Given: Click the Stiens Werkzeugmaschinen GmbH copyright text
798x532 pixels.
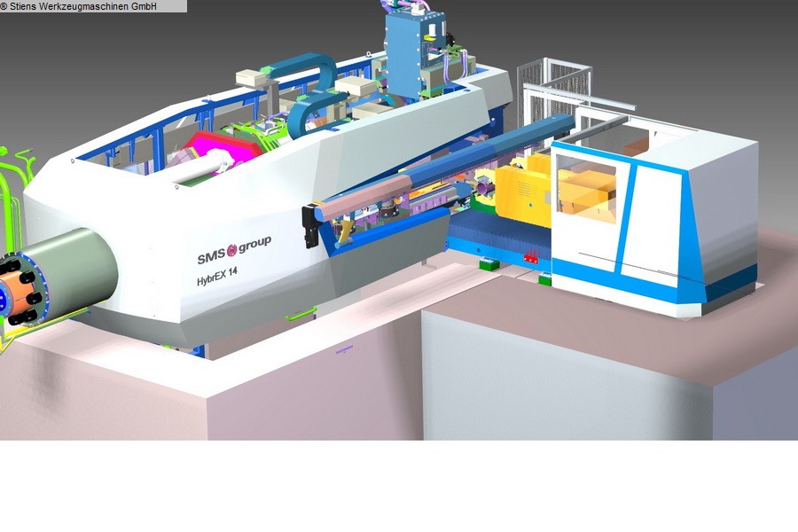Looking at the screenshot, I should (79, 6).
